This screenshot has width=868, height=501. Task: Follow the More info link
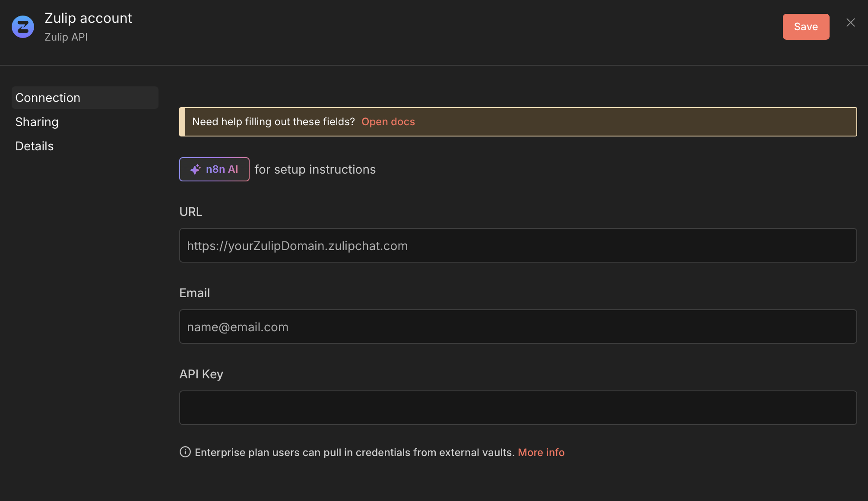point(541,452)
